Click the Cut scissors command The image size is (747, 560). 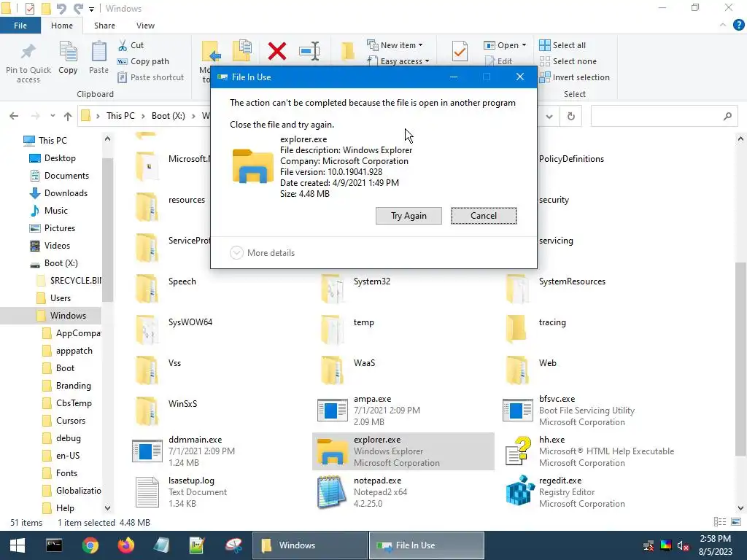[x=131, y=45]
